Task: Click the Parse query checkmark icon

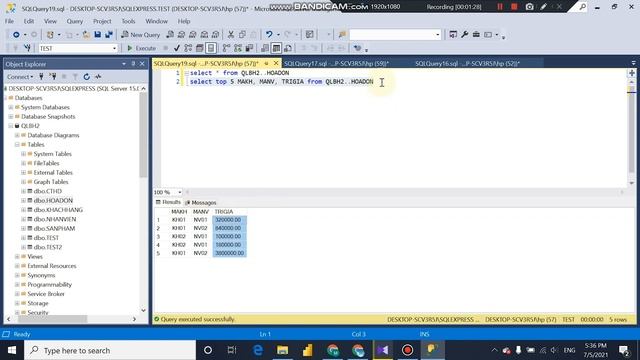Action: (x=177, y=48)
